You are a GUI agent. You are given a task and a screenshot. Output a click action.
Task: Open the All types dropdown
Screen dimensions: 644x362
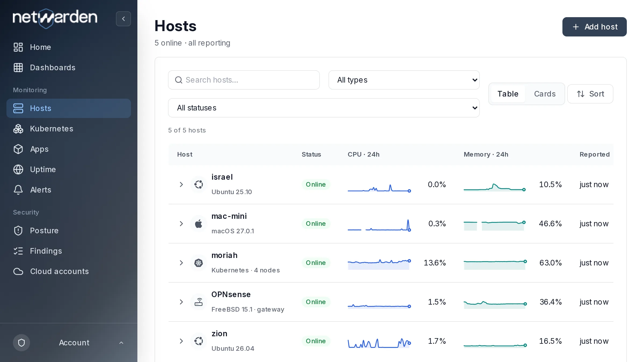point(404,80)
